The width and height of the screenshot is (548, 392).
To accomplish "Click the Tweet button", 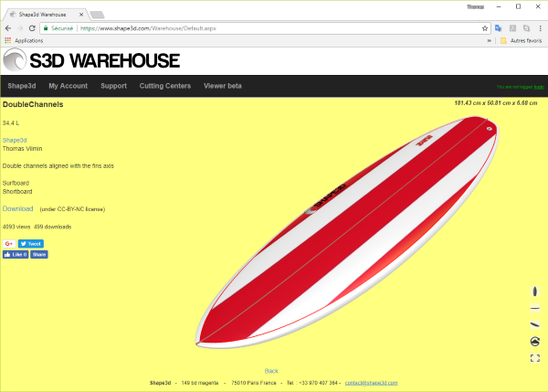I will click(x=30, y=244).
